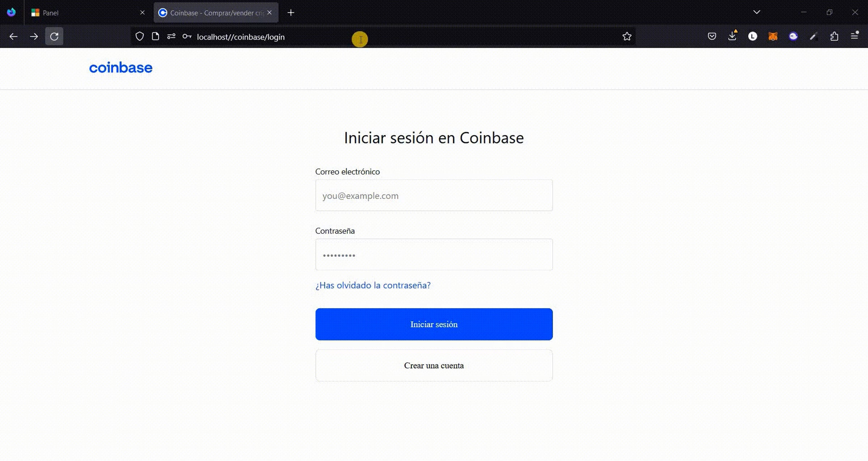Close the Firefox window

(x=855, y=12)
